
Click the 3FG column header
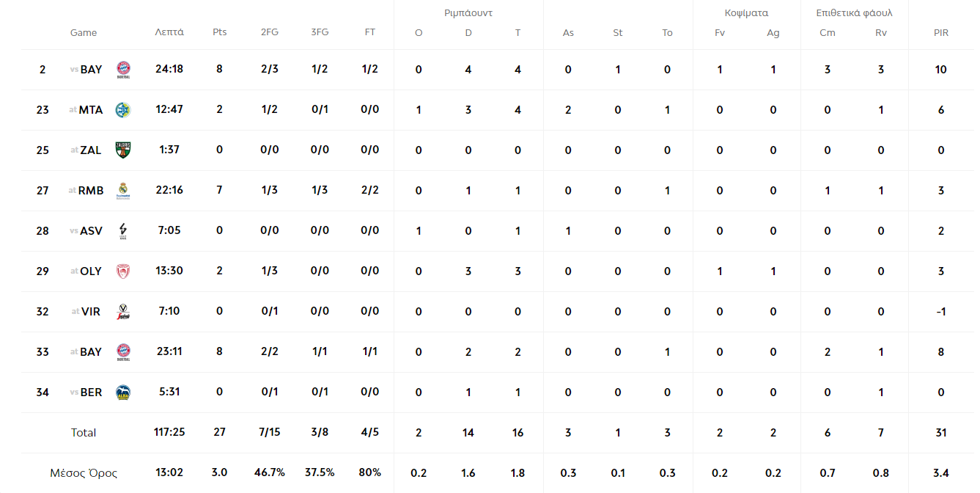point(320,32)
